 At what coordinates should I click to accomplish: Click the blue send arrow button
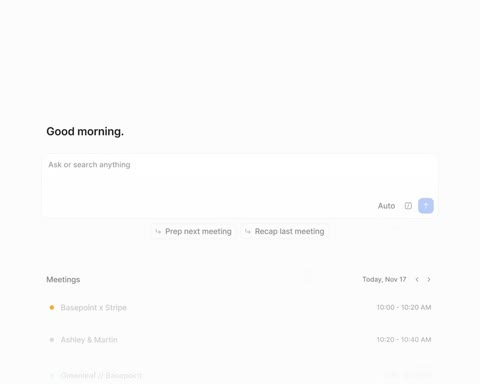[x=426, y=206]
